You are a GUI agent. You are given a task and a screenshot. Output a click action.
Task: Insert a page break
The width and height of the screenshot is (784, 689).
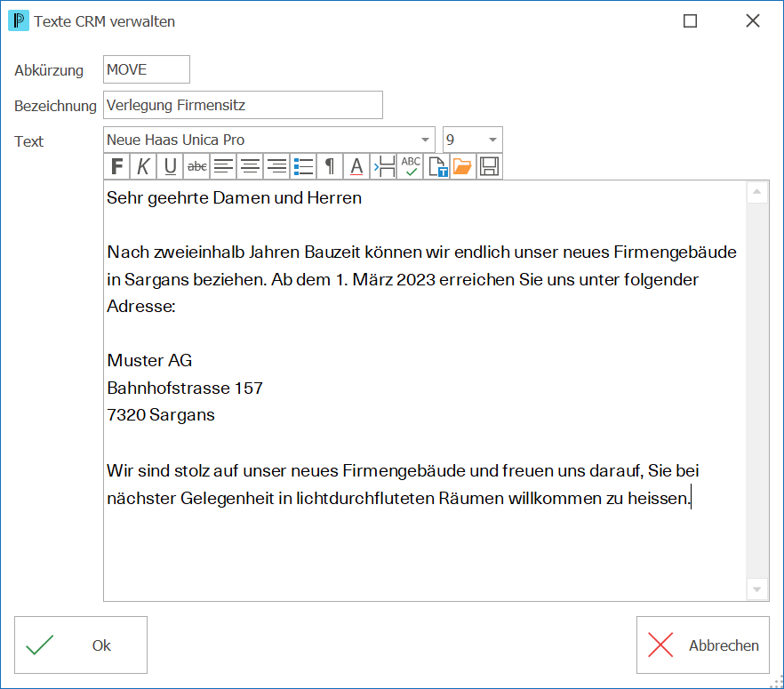coord(383,166)
